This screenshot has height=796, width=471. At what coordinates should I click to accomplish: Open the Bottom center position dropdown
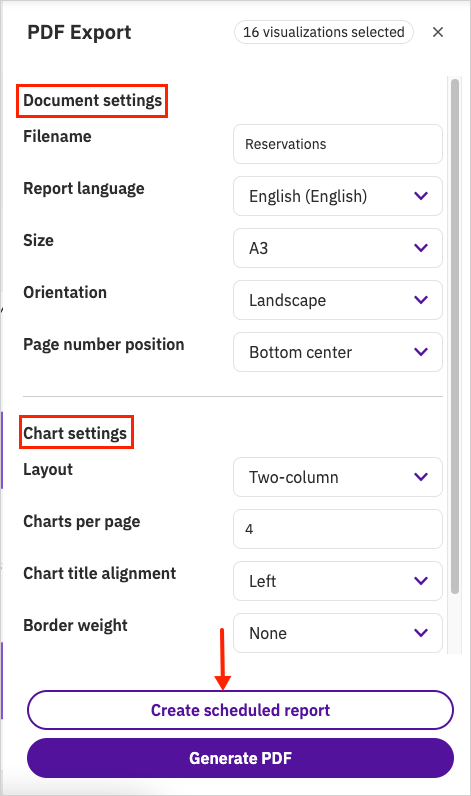click(338, 352)
